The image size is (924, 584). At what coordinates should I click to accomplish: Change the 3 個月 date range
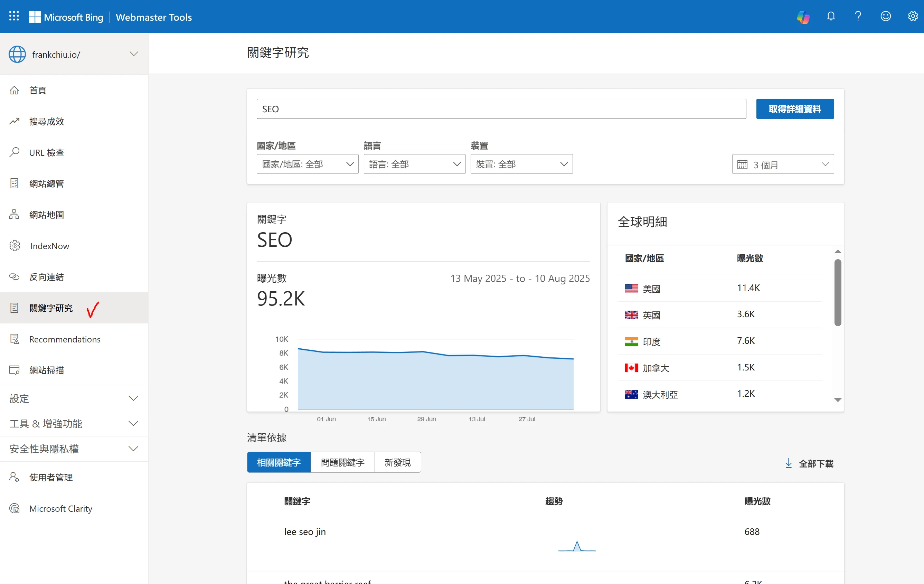point(782,164)
